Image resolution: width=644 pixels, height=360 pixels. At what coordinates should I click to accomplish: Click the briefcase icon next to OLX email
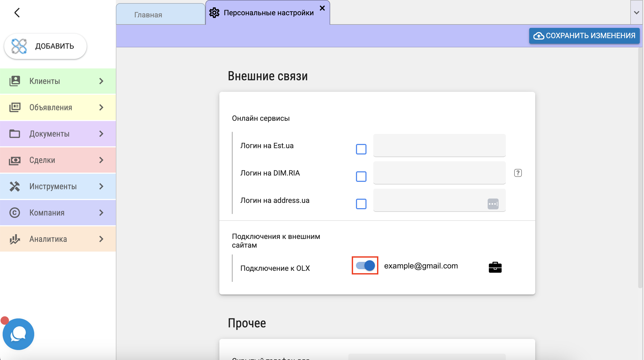(495, 267)
